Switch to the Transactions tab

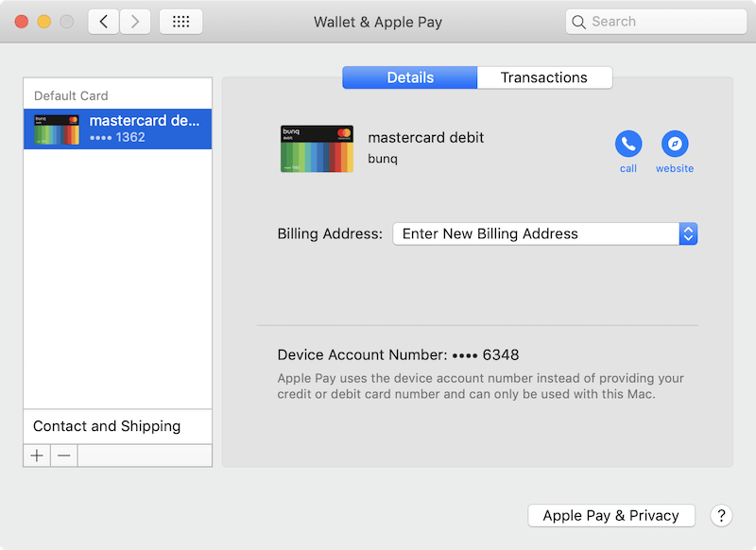(x=544, y=77)
